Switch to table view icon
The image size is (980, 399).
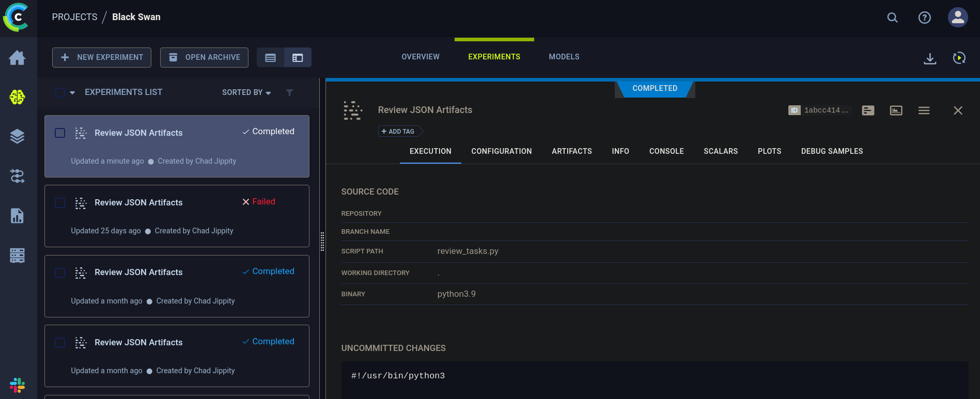point(270,57)
